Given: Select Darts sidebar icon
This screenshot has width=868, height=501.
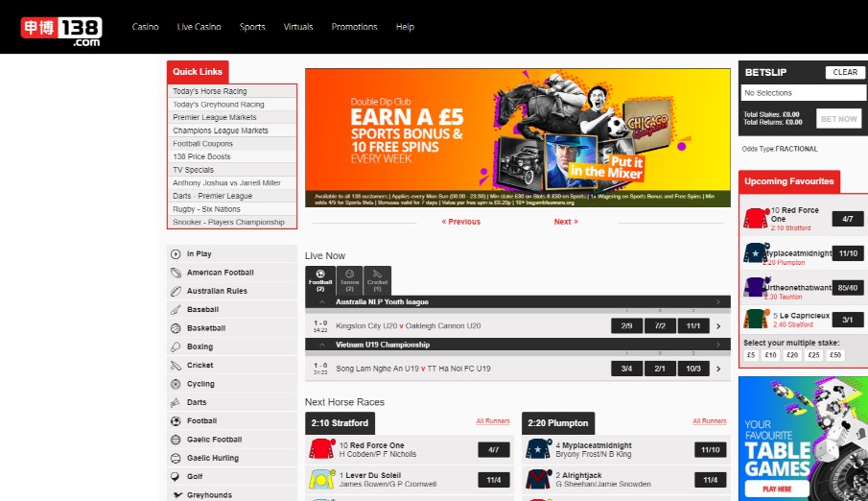Looking at the screenshot, I should 176,402.
